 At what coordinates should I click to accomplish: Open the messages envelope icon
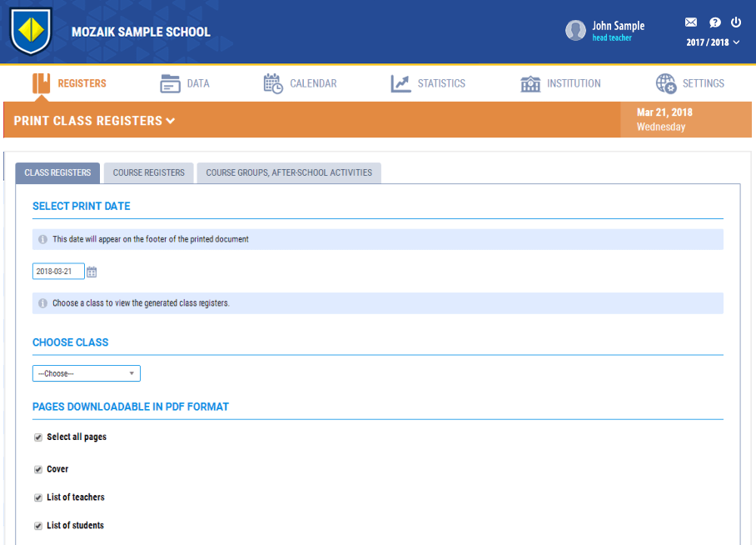690,22
